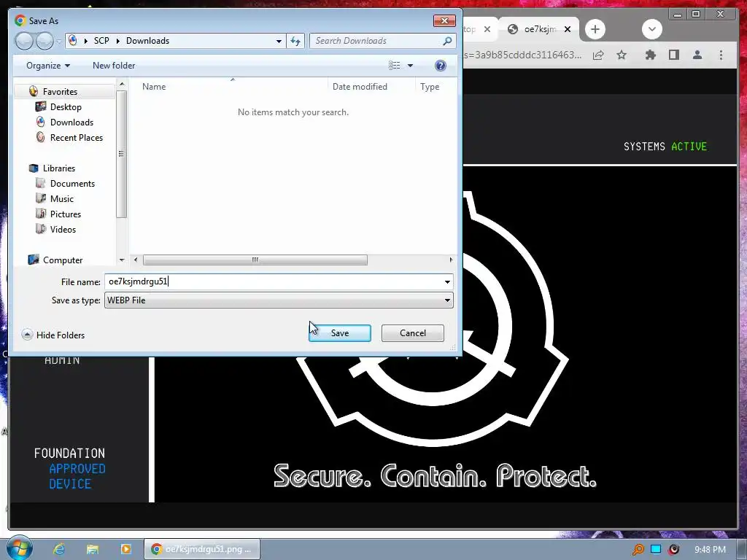Viewport: 747px width, 560px height.
Task: Click the Cancel button
Action: [x=413, y=333]
